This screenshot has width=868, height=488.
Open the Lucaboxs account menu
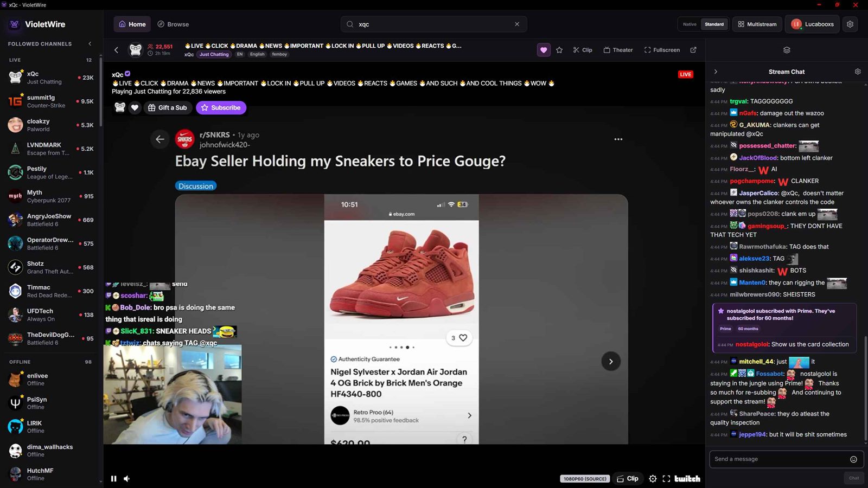(812, 24)
